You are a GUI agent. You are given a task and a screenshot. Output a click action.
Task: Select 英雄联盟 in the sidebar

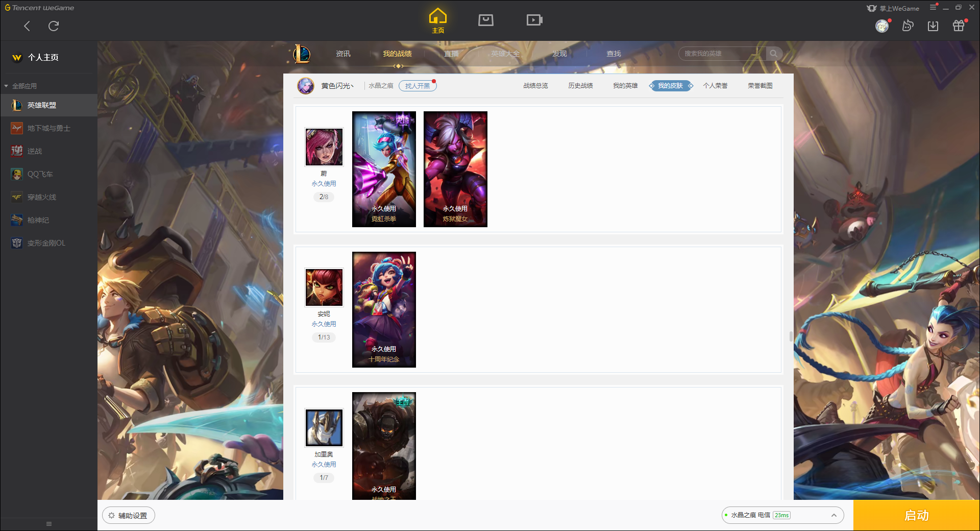point(48,105)
